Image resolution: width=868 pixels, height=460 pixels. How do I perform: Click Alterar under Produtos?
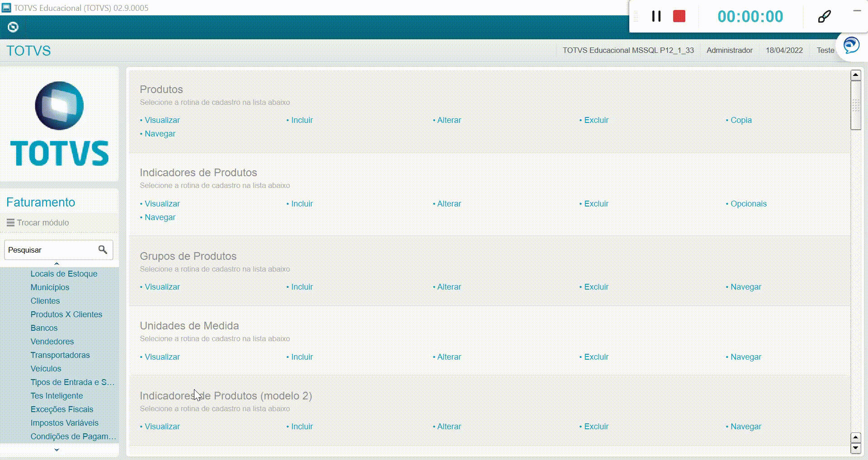point(449,120)
